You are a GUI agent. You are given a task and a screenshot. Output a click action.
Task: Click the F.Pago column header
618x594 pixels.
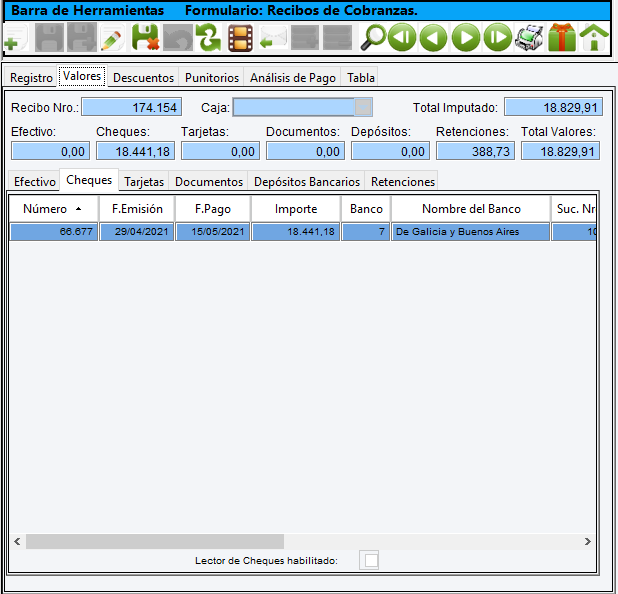[213, 209]
